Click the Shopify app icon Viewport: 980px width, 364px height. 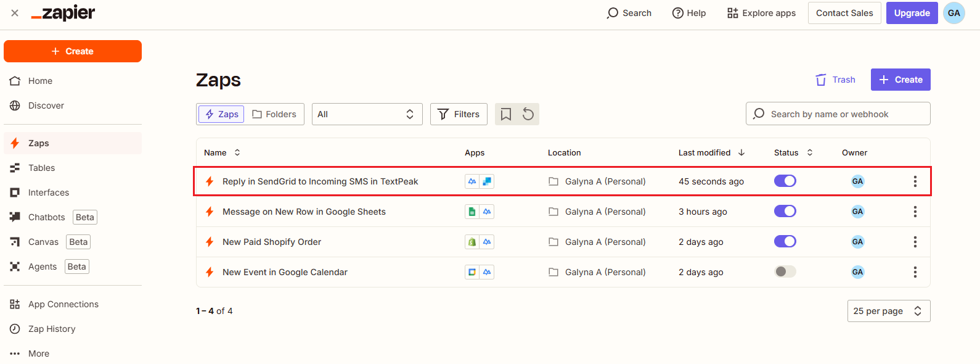click(x=472, y=242)
